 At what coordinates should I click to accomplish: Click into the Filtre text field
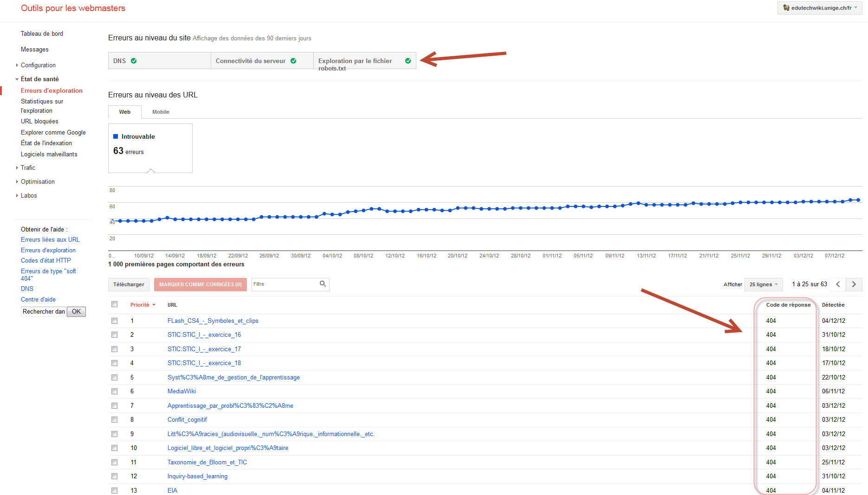point(285,284)
